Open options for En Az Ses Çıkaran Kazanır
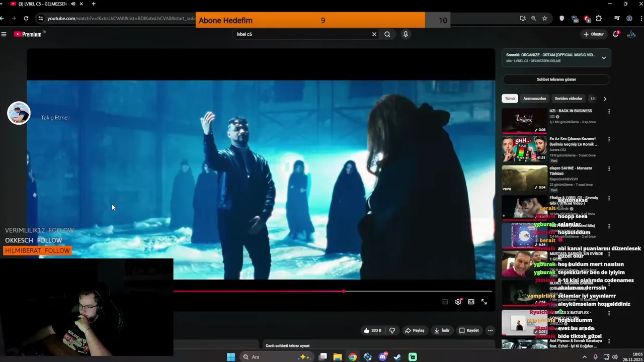The image size is (644, 362). point(609,140)
